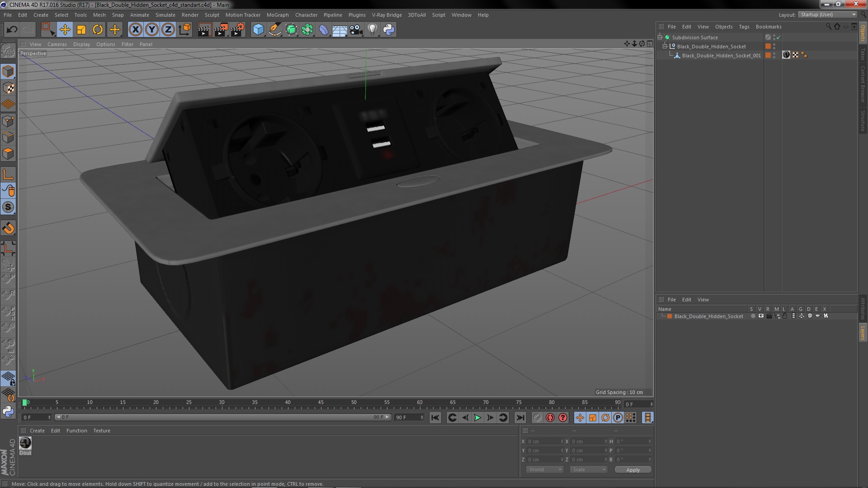Switch to Edges mode
The width and height of the screenshot is (868, 488).
click(8, 137)
